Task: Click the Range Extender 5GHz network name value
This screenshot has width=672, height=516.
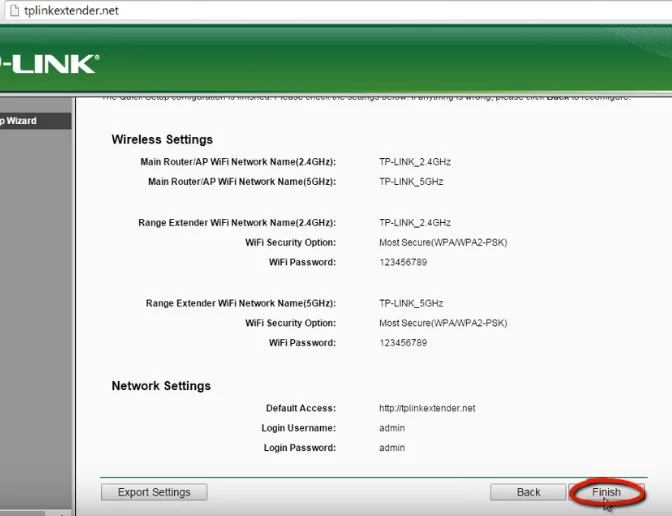Action: coord(410,303)
